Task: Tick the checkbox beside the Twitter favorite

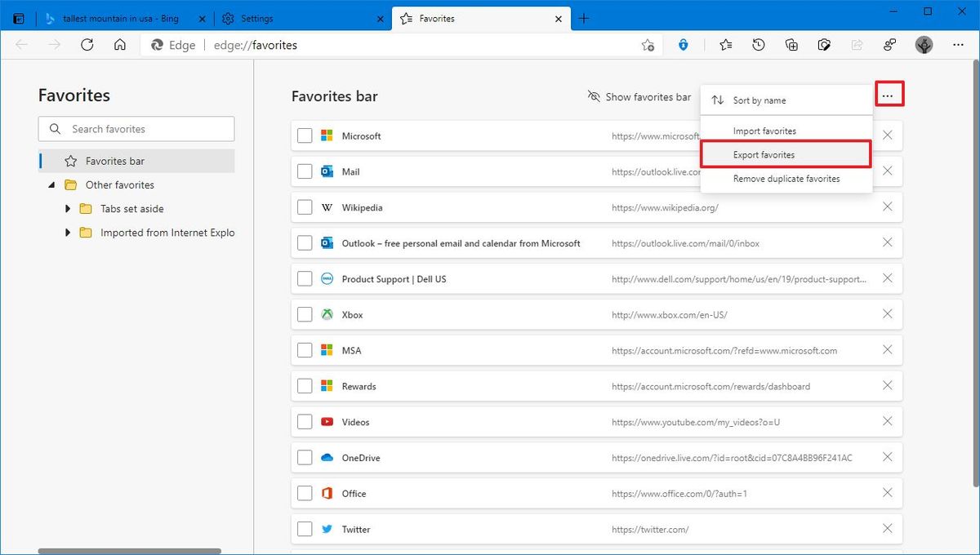Action: point(305,529)
